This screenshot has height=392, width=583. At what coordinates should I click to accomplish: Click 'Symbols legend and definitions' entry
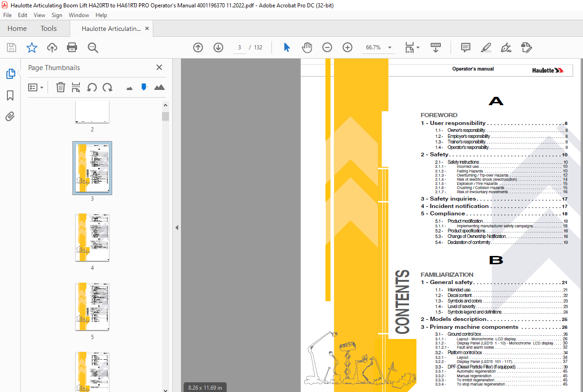click(x=474, y=312)
